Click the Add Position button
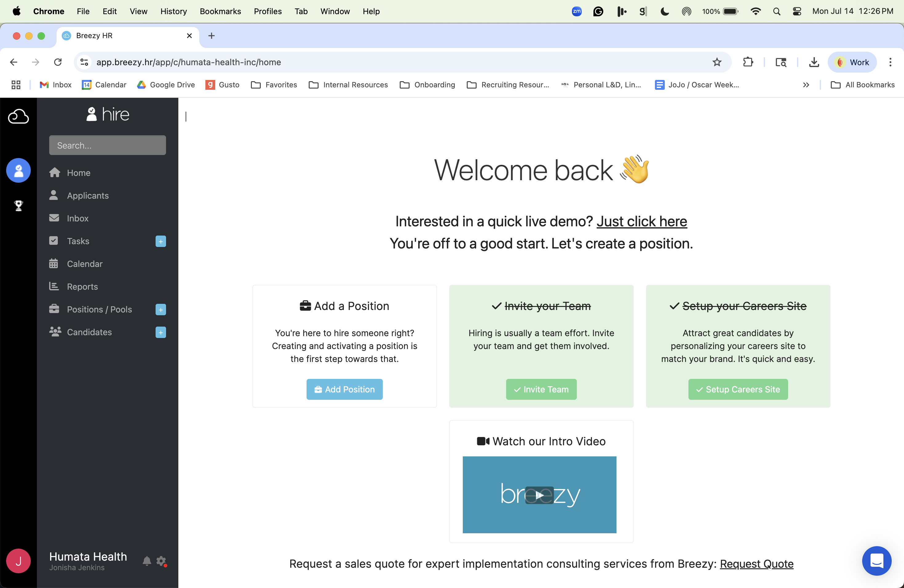This screenshot has height=588, width=904. pyautogui.click(x=344, y=389)
